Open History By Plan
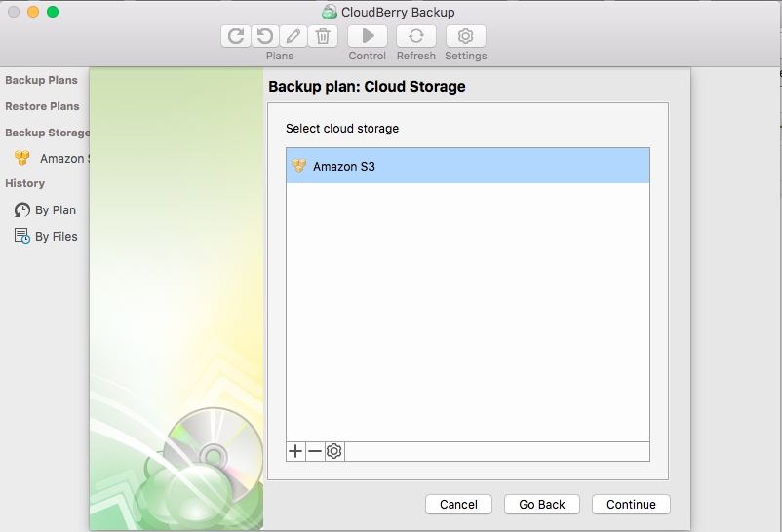This screenshot has width=782, height=532. coord(56,210)
